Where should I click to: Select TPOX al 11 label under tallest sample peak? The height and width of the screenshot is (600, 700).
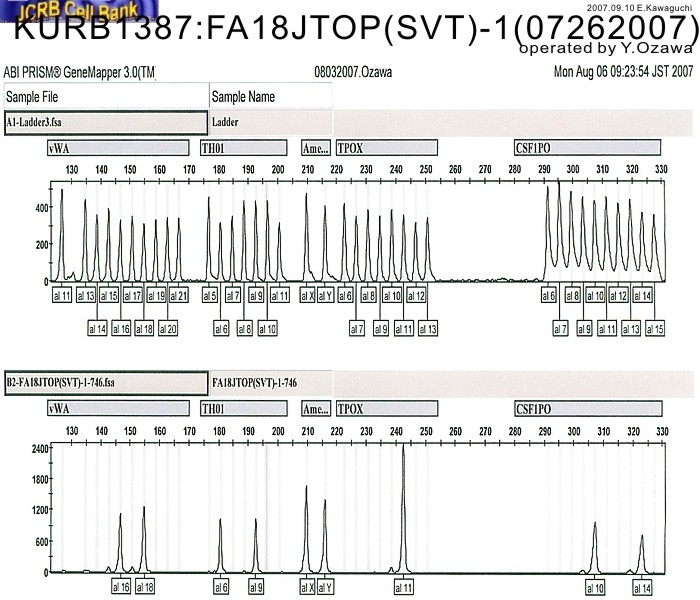click(404, 586)
